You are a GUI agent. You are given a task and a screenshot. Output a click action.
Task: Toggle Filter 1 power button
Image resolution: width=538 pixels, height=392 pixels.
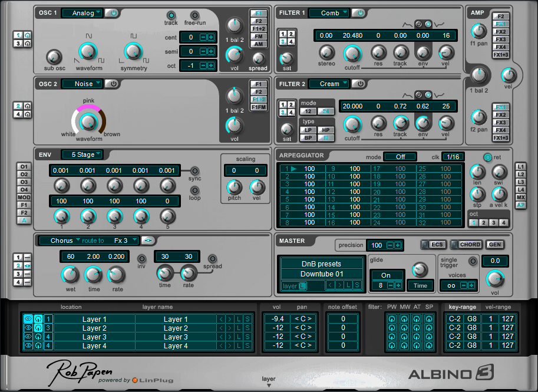coord(359,13)
